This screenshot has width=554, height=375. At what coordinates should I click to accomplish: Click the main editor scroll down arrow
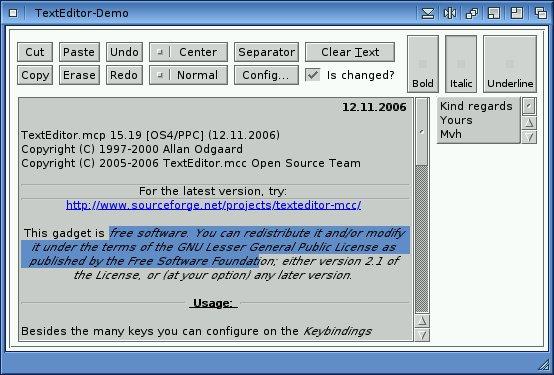[422, 335]
